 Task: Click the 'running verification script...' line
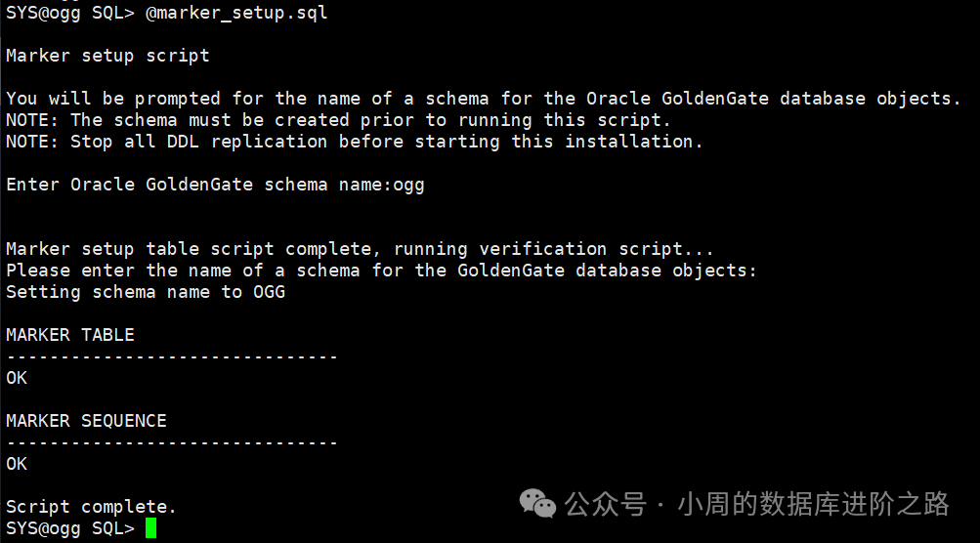tap(553, 249)
